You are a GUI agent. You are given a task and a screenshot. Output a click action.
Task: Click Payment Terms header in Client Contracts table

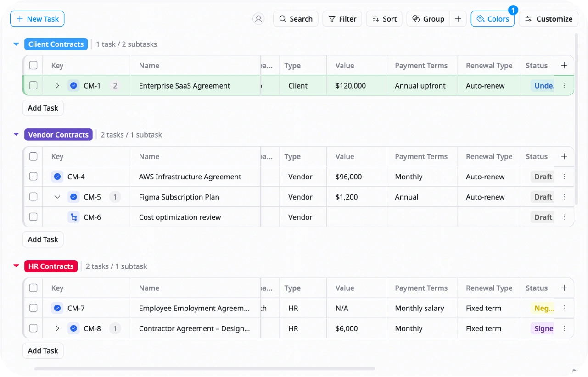tap(421, 65)
